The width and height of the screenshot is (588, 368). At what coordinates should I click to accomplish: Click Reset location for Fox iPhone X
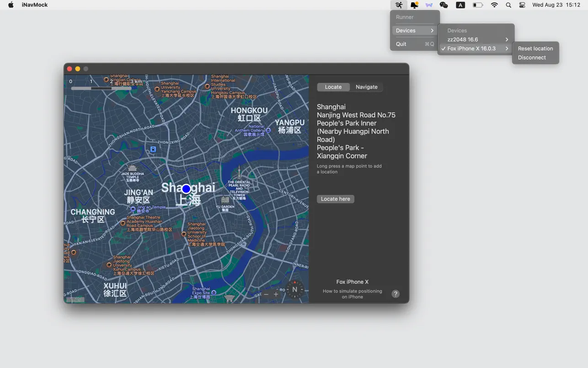click(535, 48)
